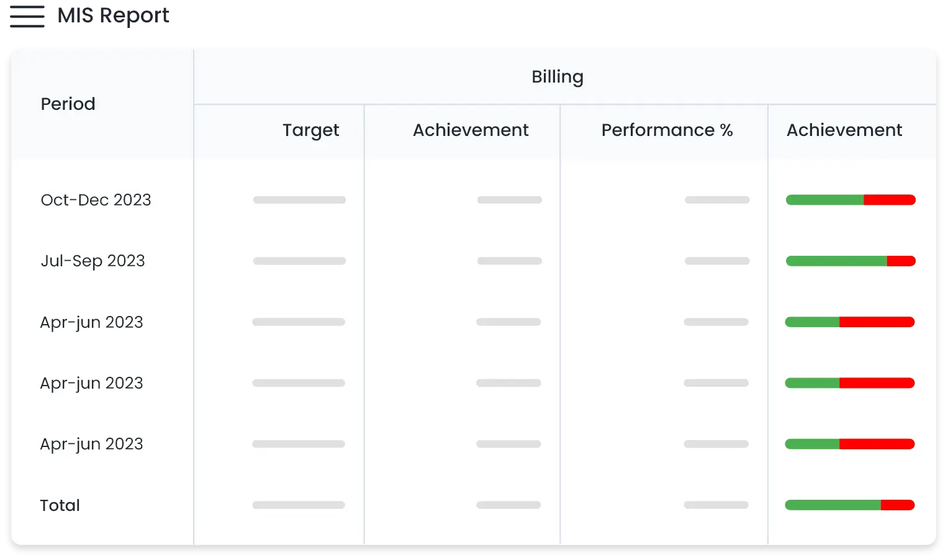Image resolution: width=948 pixels, height=560 pixels.
Task: Click the MIS Report page title
Action: [114, 17]
